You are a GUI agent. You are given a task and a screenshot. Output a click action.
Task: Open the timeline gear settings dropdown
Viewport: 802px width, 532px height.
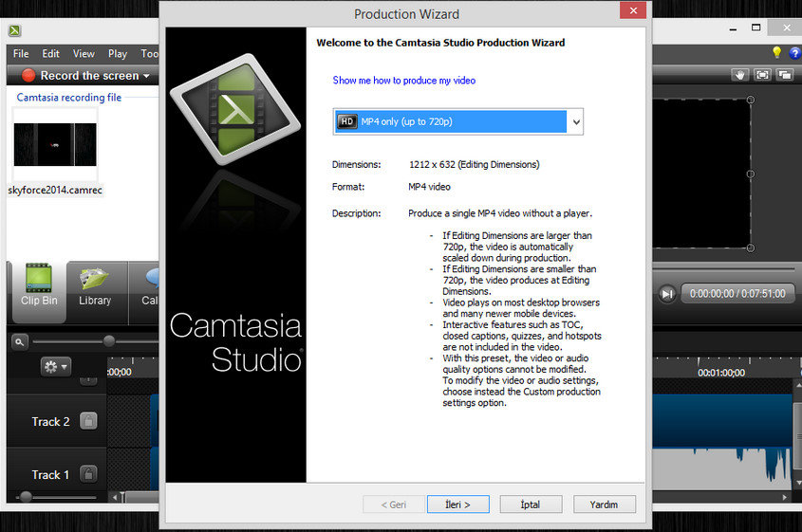[x=56, y=366]
